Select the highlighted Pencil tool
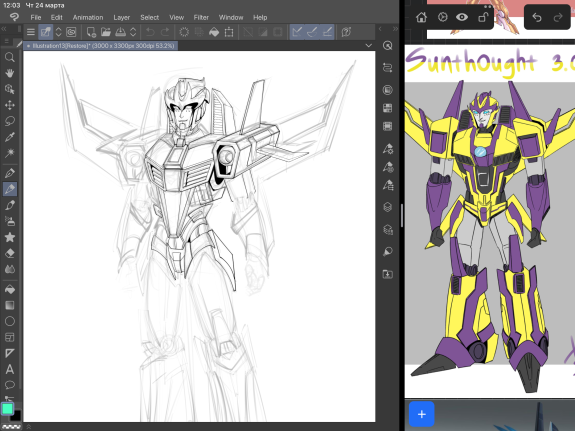The image size is (575, 431). pos(10,189)
